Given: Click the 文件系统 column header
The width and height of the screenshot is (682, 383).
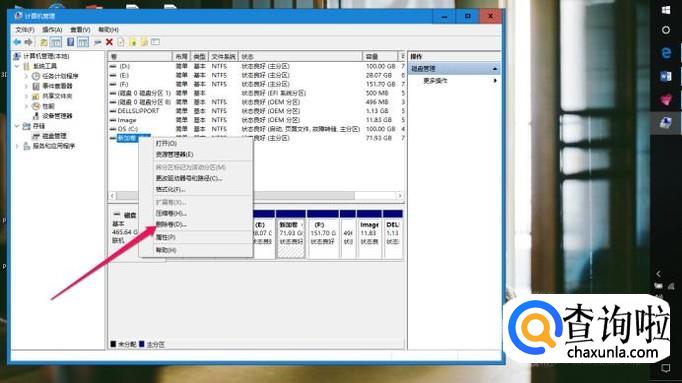Looking at the screenshot, I should (224, 57).
